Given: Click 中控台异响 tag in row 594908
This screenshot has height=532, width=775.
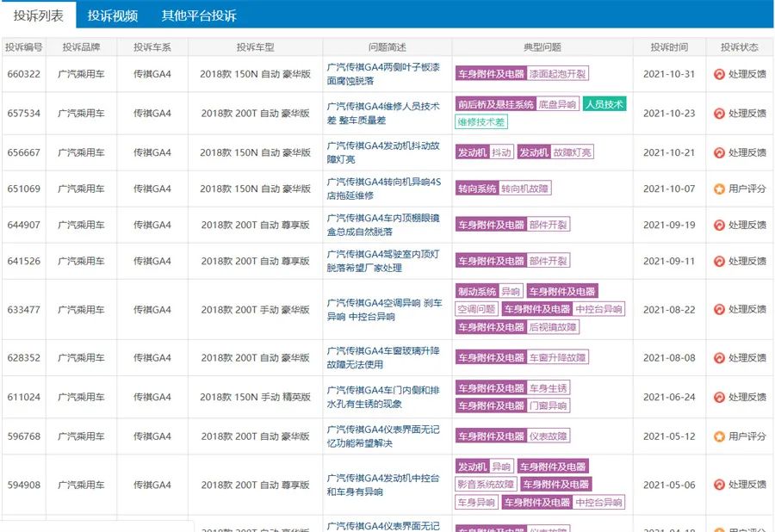Looking at the screenshot, I should click(598, 503).
